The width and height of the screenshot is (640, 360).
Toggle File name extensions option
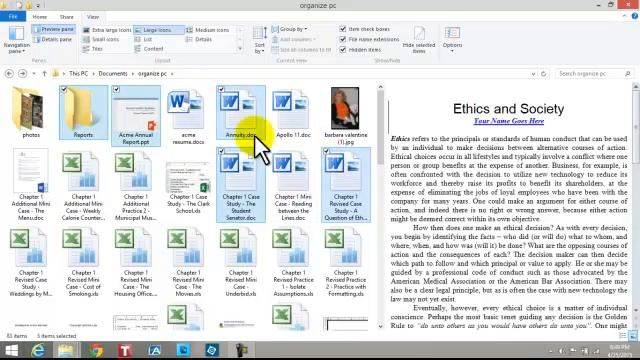click(x=369, y=39)
